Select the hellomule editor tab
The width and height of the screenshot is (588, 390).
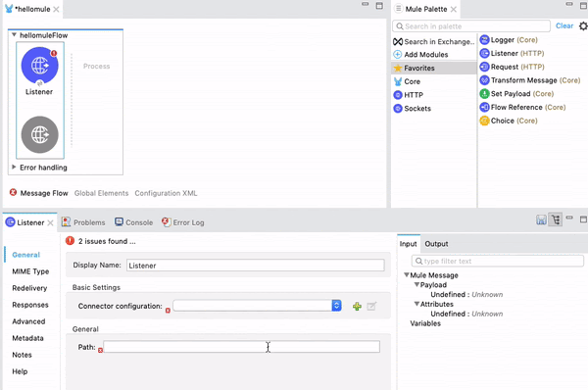coord(32,9)
